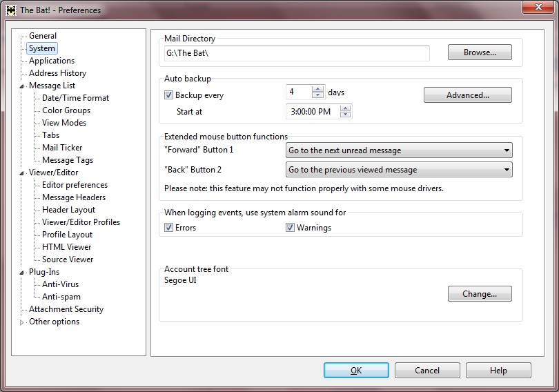Collapse the Viewer/Editor branch

coord(21,173)
